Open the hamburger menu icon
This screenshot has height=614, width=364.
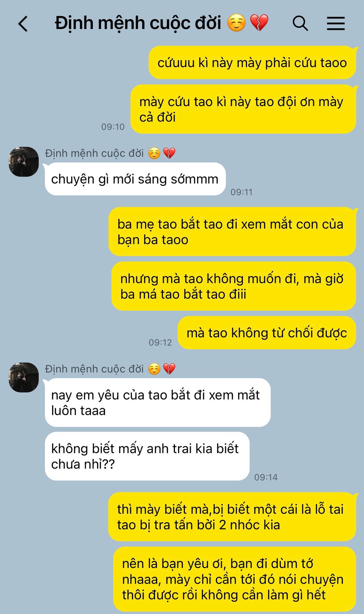(336, 23)
